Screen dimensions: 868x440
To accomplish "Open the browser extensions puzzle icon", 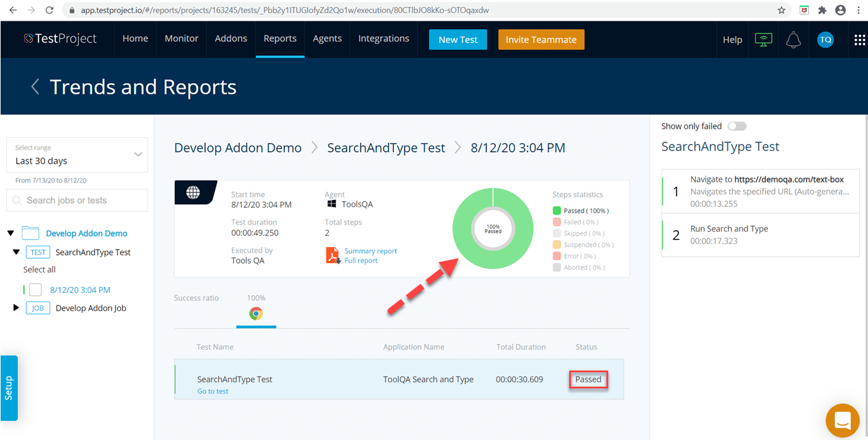I will [822, 10].
